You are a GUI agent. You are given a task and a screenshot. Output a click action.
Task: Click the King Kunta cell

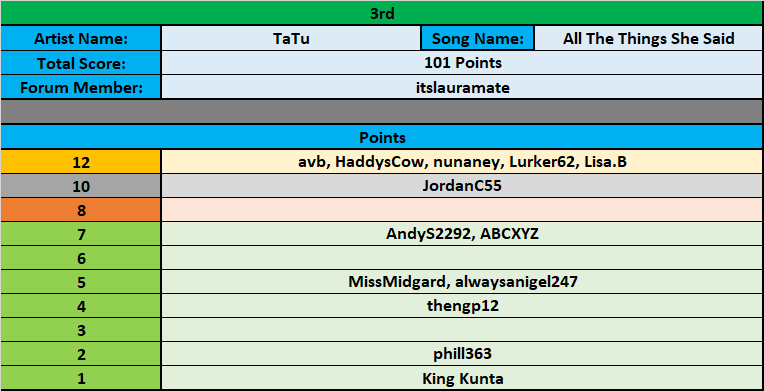[462, 378]
